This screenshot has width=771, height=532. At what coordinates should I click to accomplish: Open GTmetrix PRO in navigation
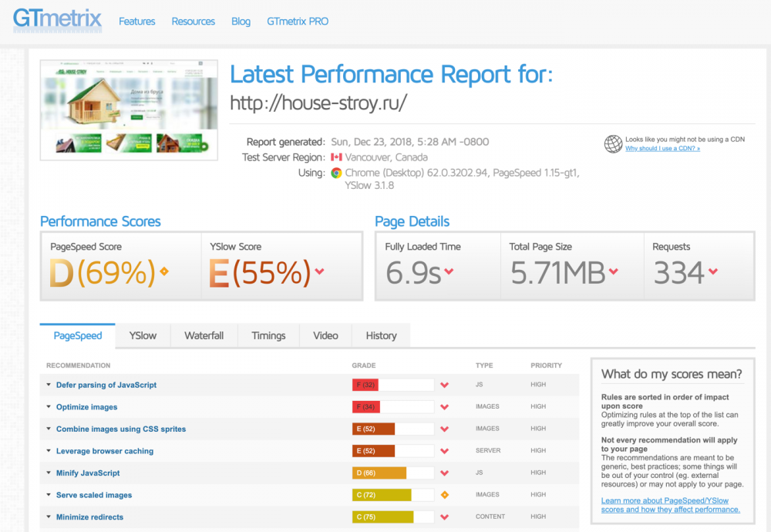point(298,22)
